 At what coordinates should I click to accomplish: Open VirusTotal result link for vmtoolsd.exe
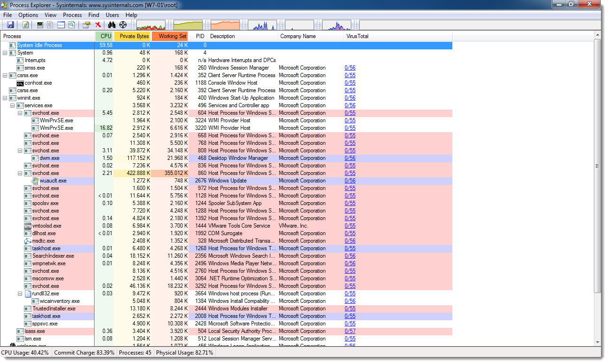(350, 226)
